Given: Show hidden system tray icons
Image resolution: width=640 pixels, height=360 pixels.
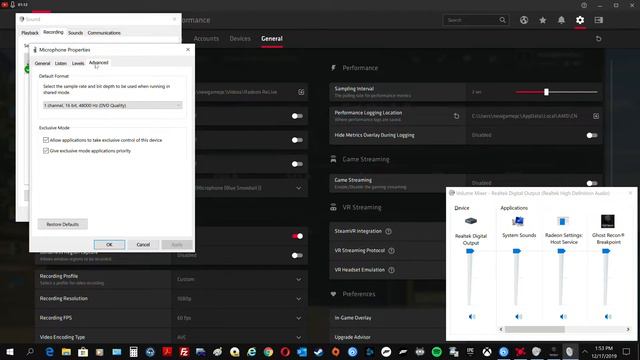Looking at the screenshot, I should (x=585, y=352).
